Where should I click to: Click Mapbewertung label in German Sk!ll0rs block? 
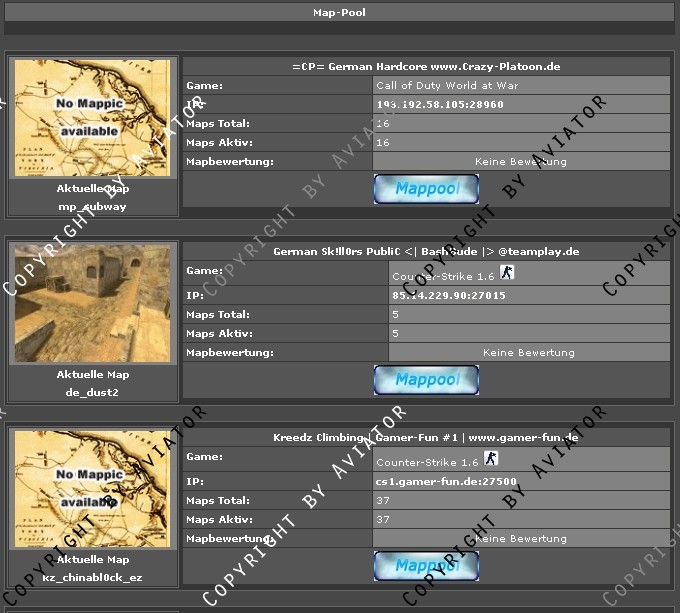(230, 353)
